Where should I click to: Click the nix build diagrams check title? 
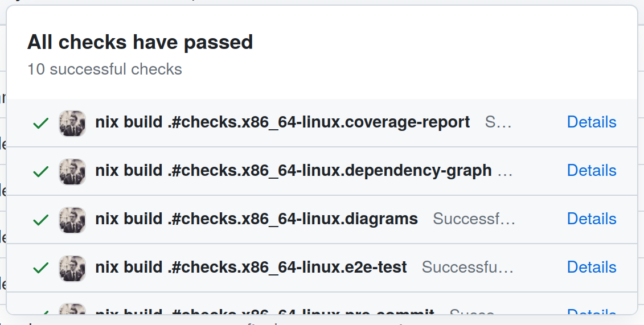coord(256,219)
